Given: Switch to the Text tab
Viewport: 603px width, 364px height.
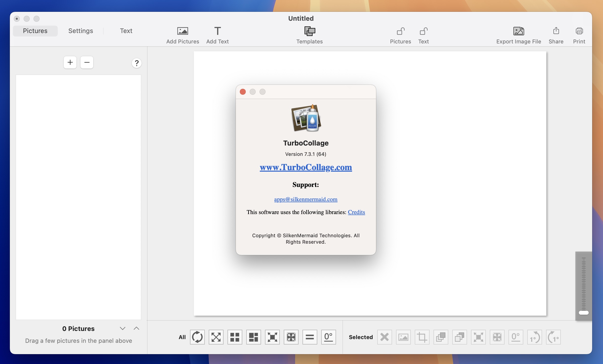Looking at the screenshot, I should [126, 31].
